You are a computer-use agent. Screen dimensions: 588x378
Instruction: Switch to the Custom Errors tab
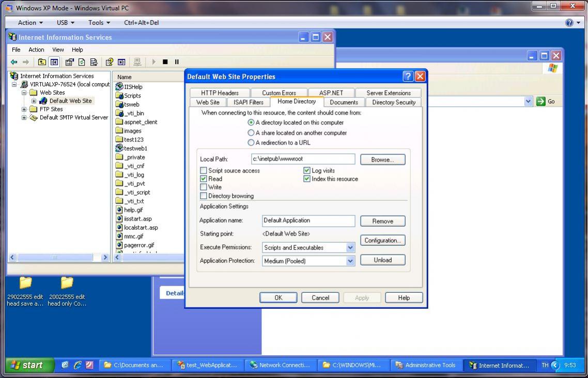(x=279, y=93)
